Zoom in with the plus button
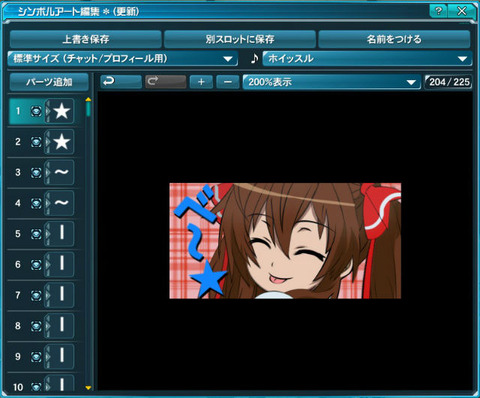Image resolution: width=480 pixels, height=398 pixels. tap(201, 82)
